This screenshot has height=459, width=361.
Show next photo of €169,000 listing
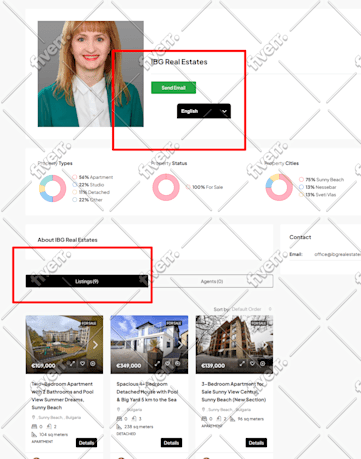click(95, 345)
